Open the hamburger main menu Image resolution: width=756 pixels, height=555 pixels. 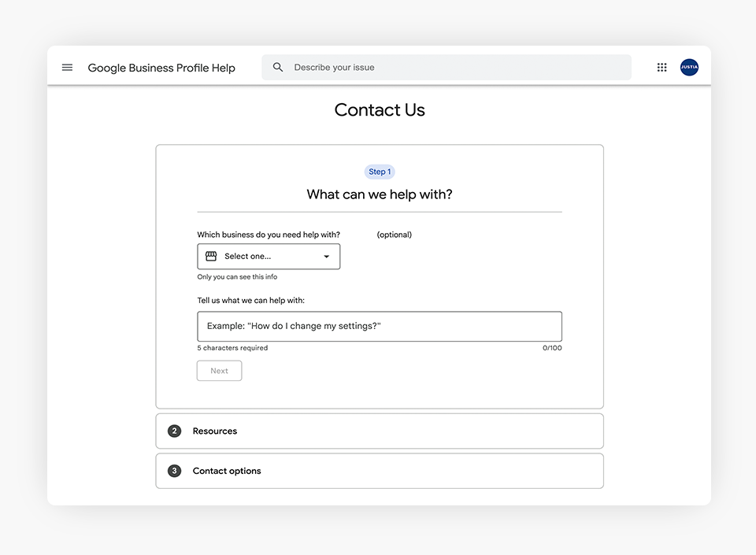click(67, 68)
